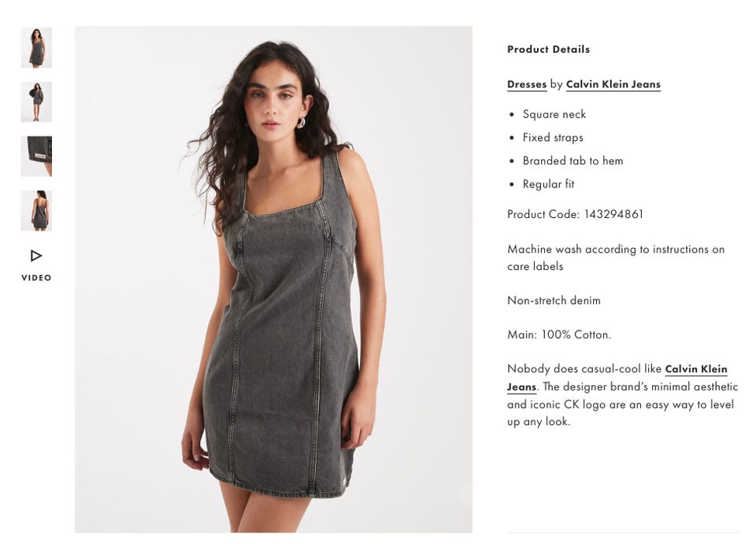Click the Product Details heading

point(548,49)
